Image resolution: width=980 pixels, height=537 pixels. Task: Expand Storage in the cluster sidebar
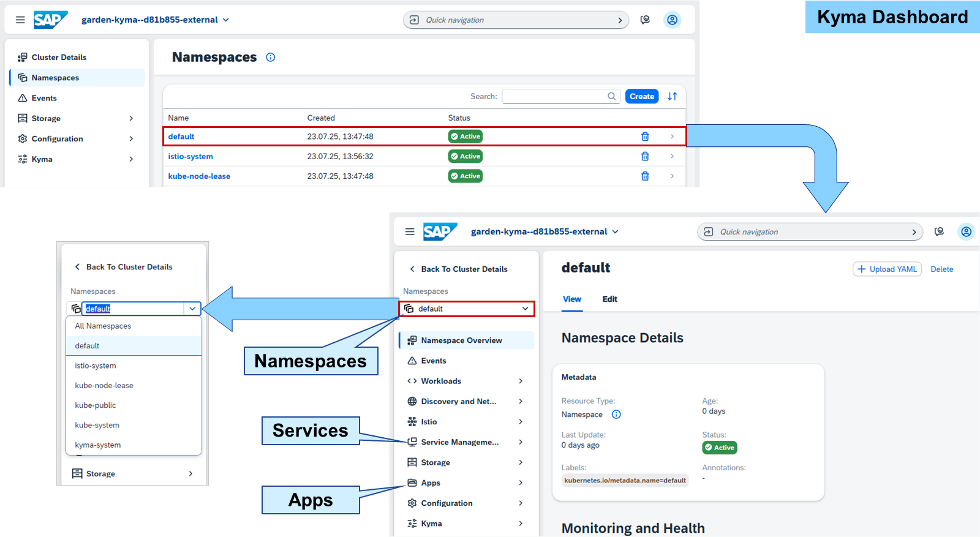(131, 119)
